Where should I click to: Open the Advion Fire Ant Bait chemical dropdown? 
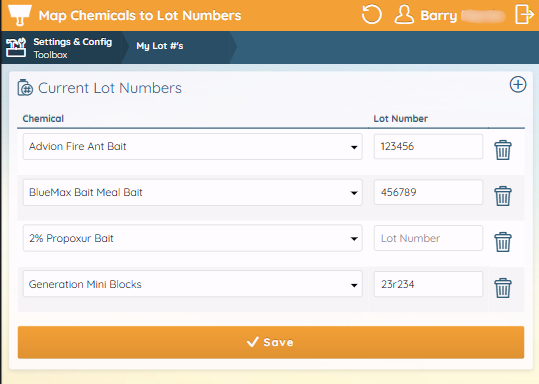click(192, 146)
